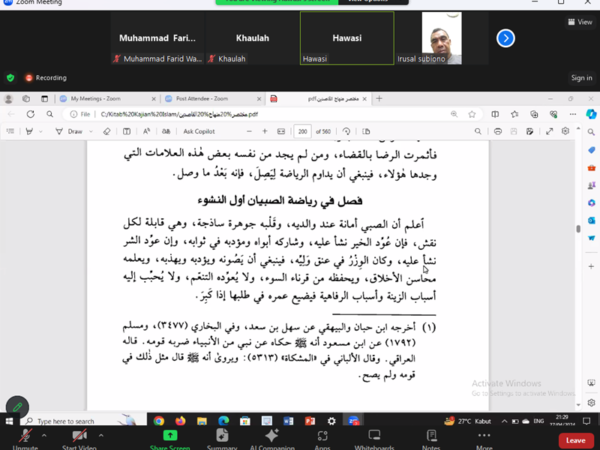
Task: Open Zoom Notes
Action: point(431,439)
